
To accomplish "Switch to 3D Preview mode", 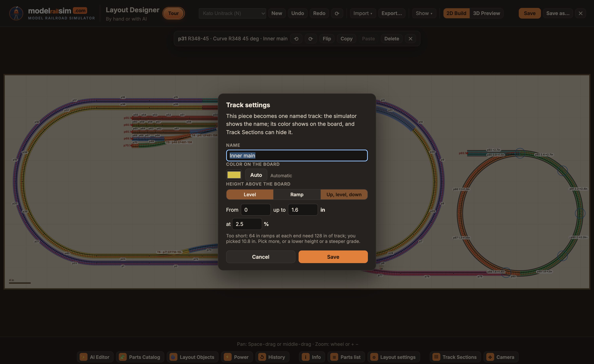I will [x=486, y=13].
